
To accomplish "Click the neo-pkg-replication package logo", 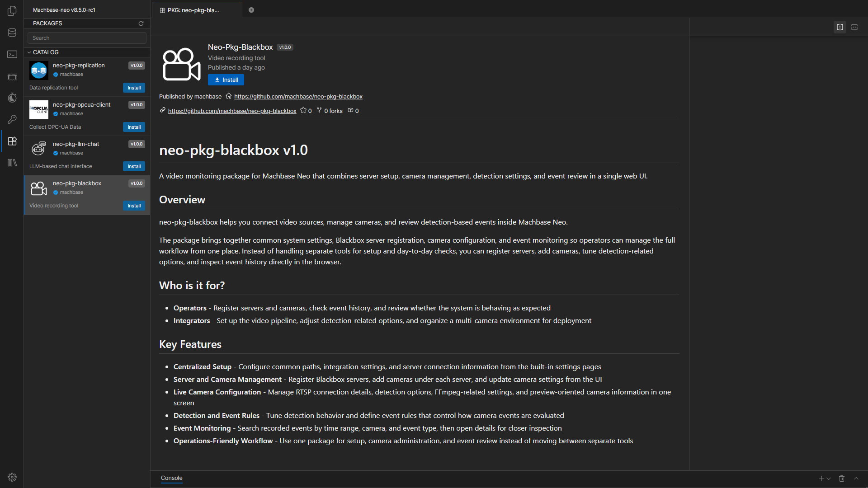I will point(39,70).
